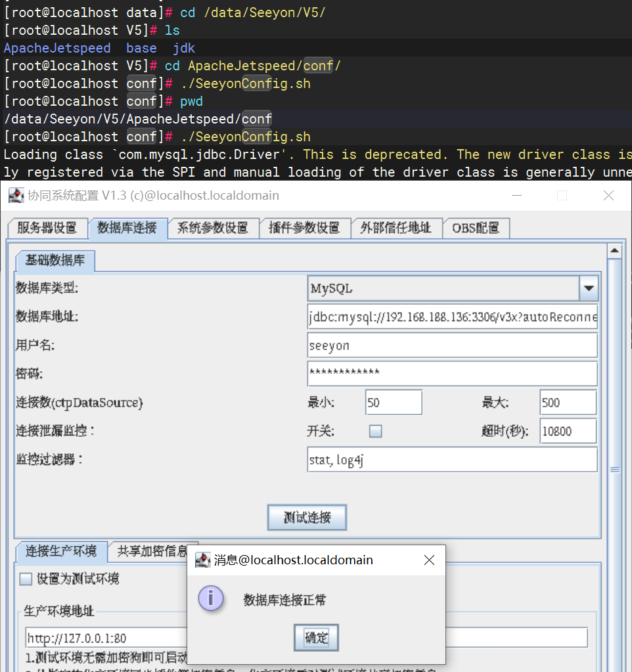632x672 pixels.
Task: Edit the 数据库地址 jdbc URL field
Action: tap(453, 317)
